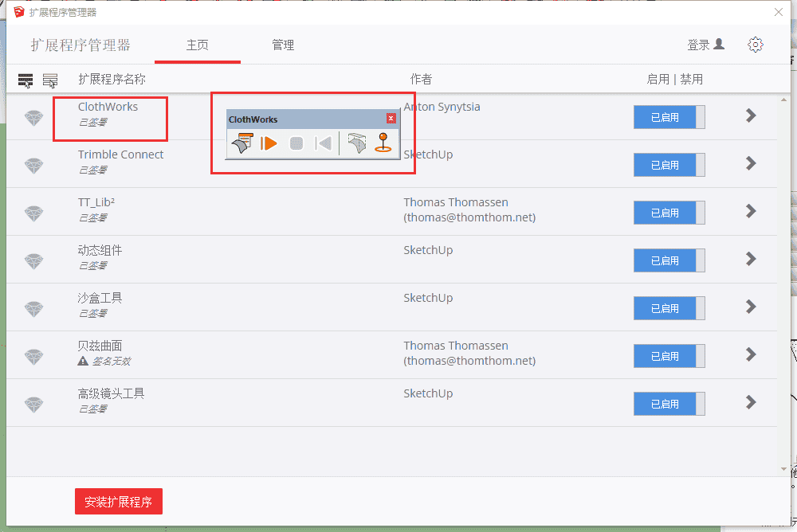Expand 动态组件 details chevron
This screenshot has width=797, height=532.
[x=751, y=259]
